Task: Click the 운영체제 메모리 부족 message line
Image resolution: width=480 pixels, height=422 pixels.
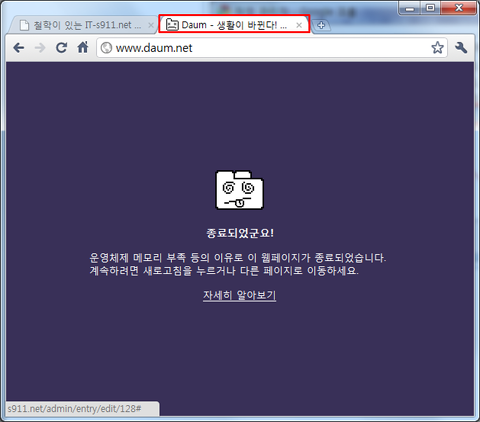Action: [x=238, y=258]
